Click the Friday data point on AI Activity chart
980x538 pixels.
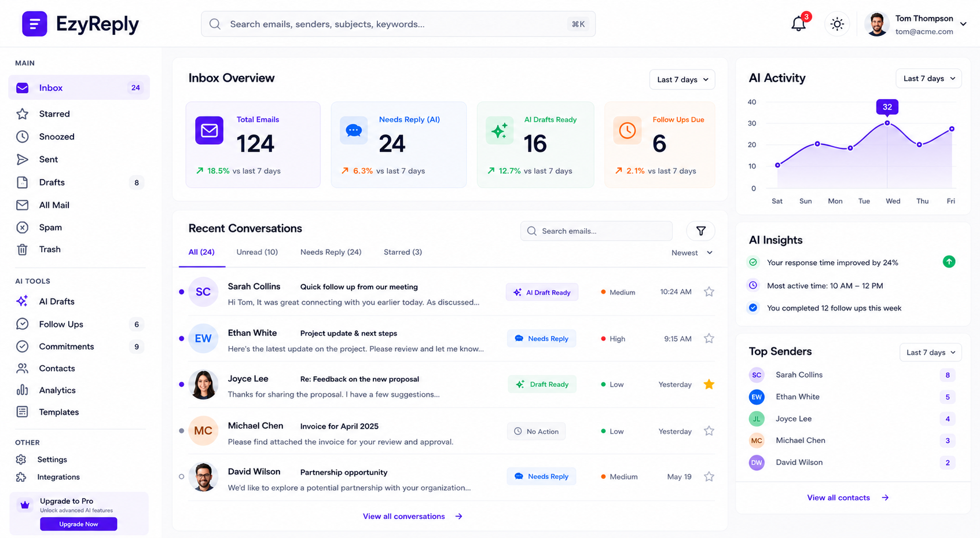952,129
